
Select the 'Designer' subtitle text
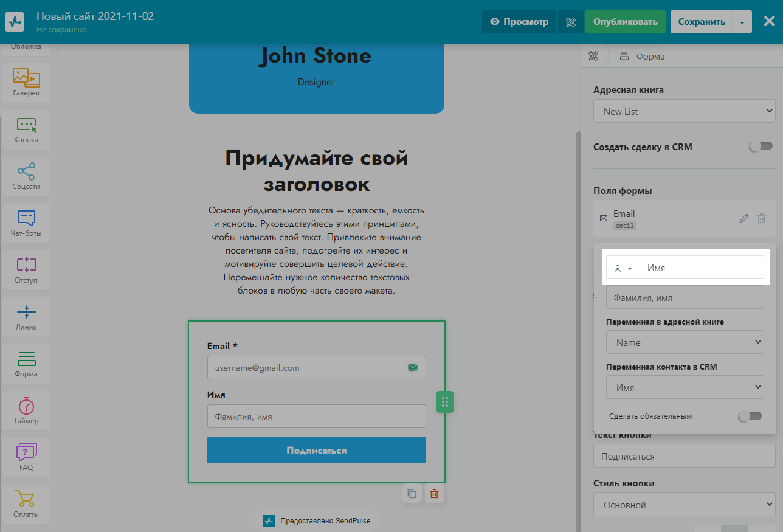pyautogui.click(x=316, y=81)
